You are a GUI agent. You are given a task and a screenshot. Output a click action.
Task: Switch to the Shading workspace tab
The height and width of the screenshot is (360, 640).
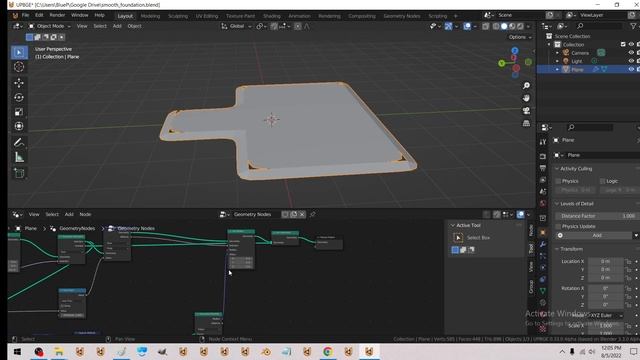[271, 16]
